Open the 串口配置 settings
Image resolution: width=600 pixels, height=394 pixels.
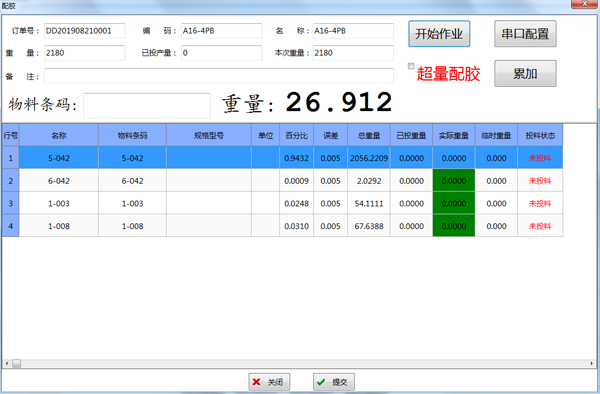pyautogui.click(x=525, y=34)
